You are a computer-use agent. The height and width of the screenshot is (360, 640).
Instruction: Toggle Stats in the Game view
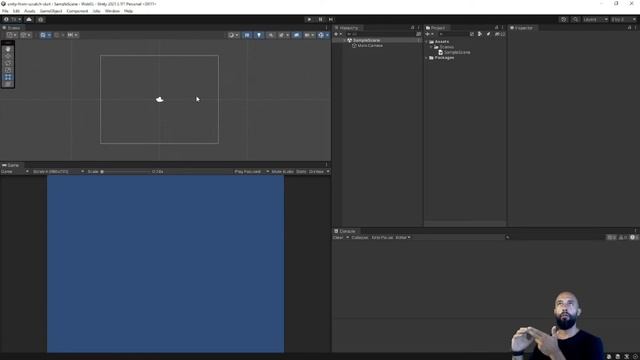(301, 172)
